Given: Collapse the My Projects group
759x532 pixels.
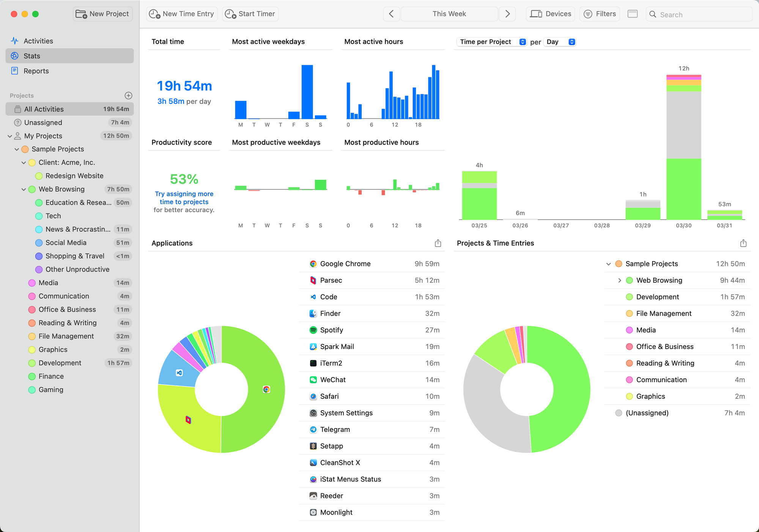Looking at the screenshot, I should 9,136.
